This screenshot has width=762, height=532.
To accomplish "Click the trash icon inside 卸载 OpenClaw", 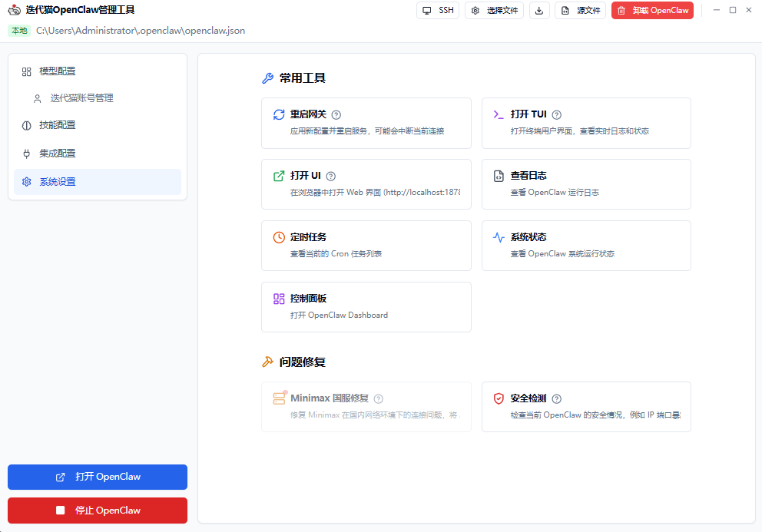I will pyautogui.click(x=620, y=10).
